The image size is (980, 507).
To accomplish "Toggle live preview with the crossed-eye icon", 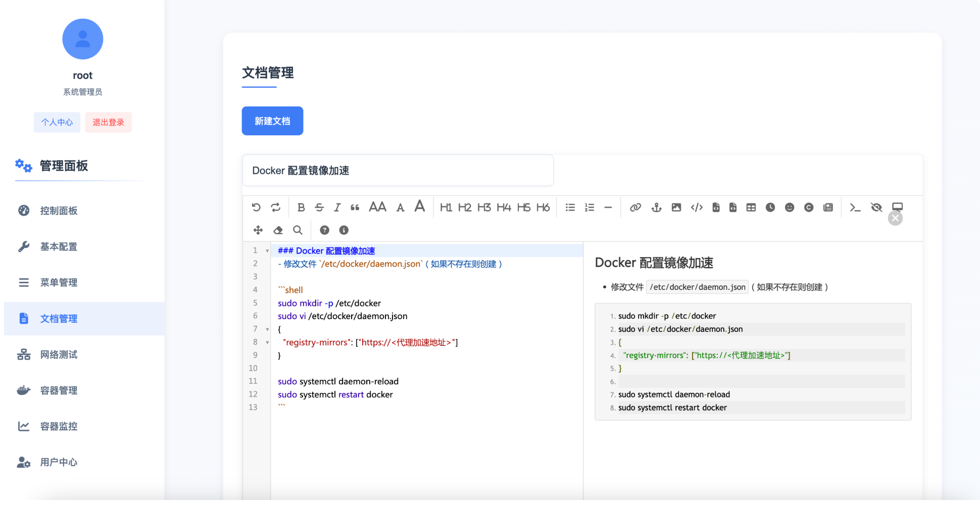I will click(x=876, y=207).
